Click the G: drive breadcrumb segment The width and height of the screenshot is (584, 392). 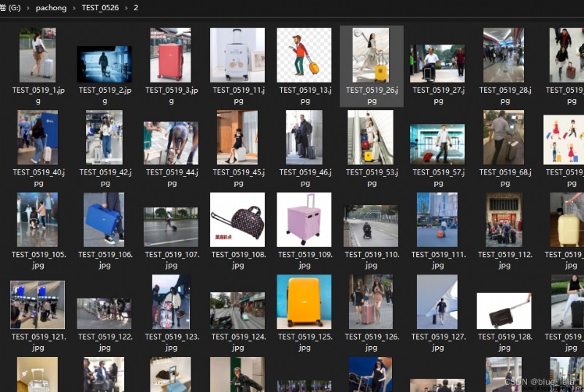point(10,8)
